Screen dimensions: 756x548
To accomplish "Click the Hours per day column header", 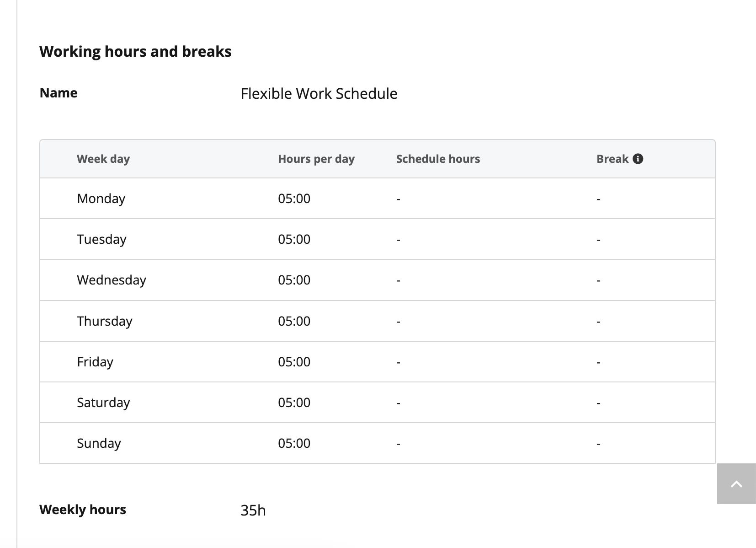I will click(316, 159).
